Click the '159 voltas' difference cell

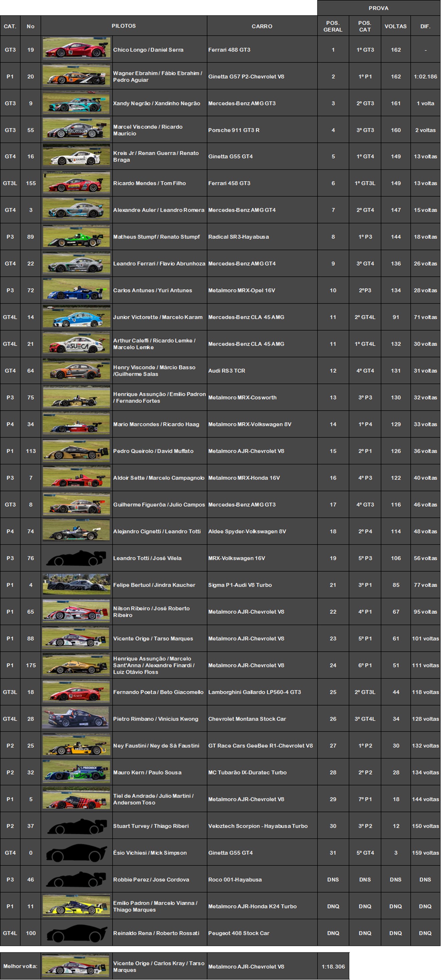(425, 852)
